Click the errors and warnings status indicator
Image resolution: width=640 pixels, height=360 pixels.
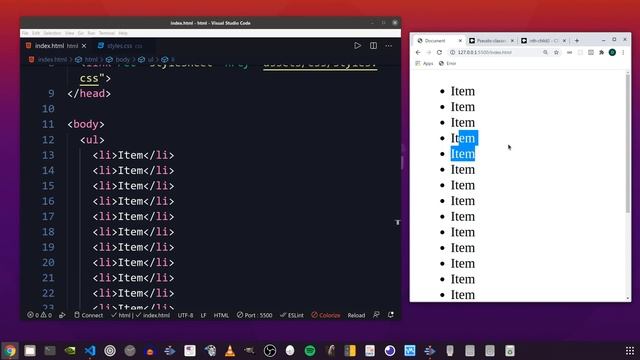40,315
